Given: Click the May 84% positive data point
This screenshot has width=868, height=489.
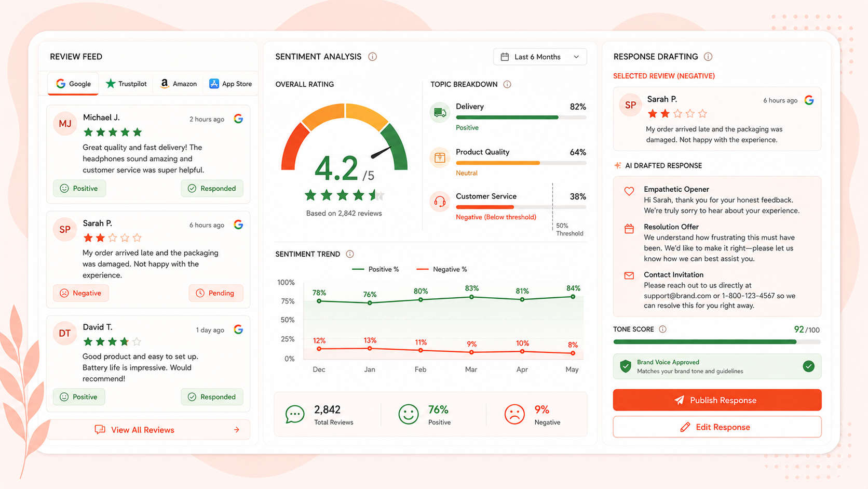Looking at the screenshot, I should (573, 297).
